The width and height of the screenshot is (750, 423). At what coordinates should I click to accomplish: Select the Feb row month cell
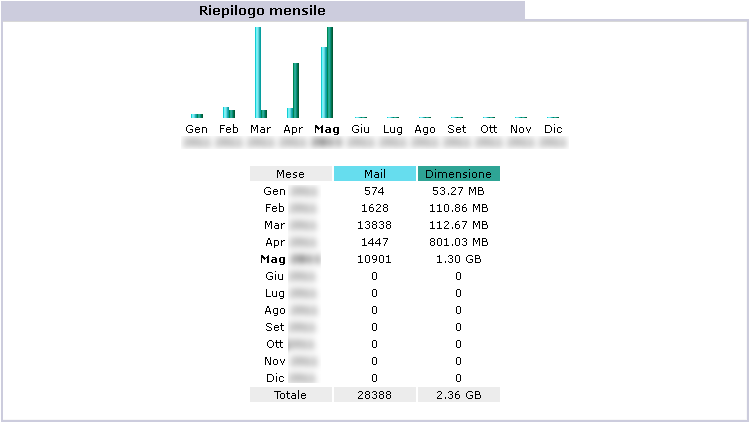point(290,208)
